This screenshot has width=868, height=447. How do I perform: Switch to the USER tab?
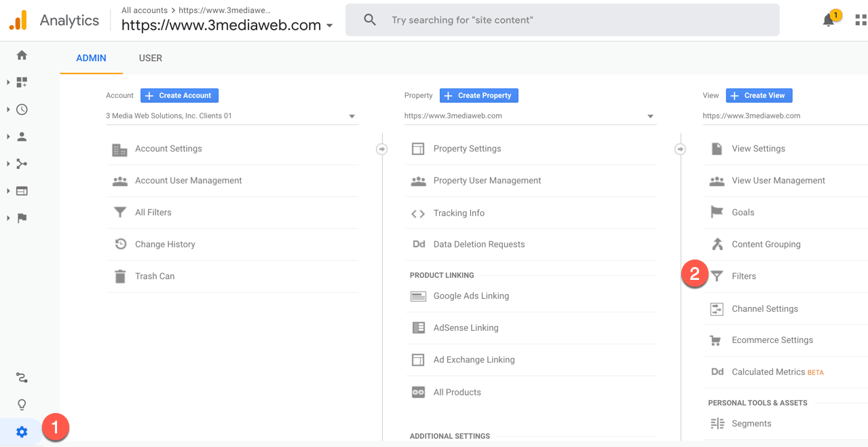click(151, 58)
